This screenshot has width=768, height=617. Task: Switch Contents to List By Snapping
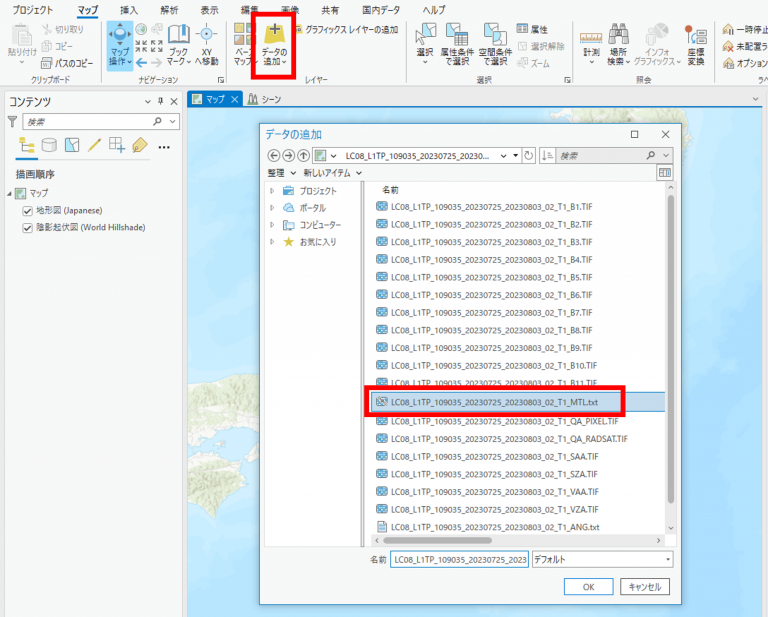click(117, 145)
